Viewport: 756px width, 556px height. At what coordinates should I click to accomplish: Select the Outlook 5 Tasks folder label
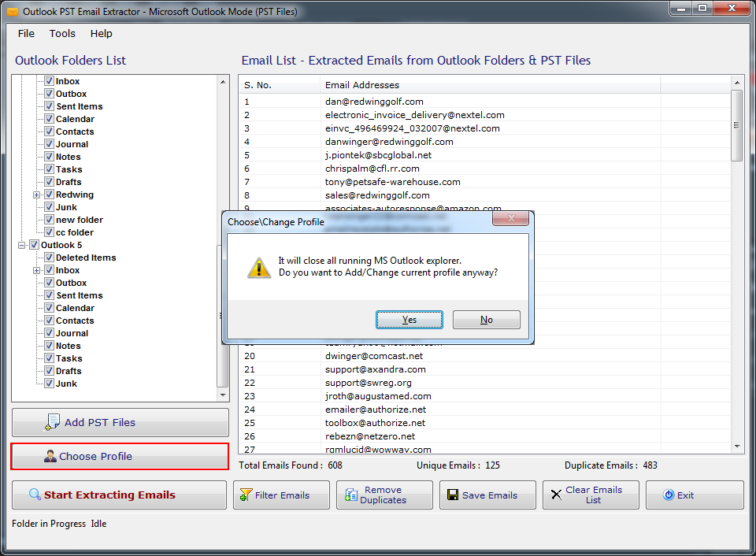pos(69,358)
